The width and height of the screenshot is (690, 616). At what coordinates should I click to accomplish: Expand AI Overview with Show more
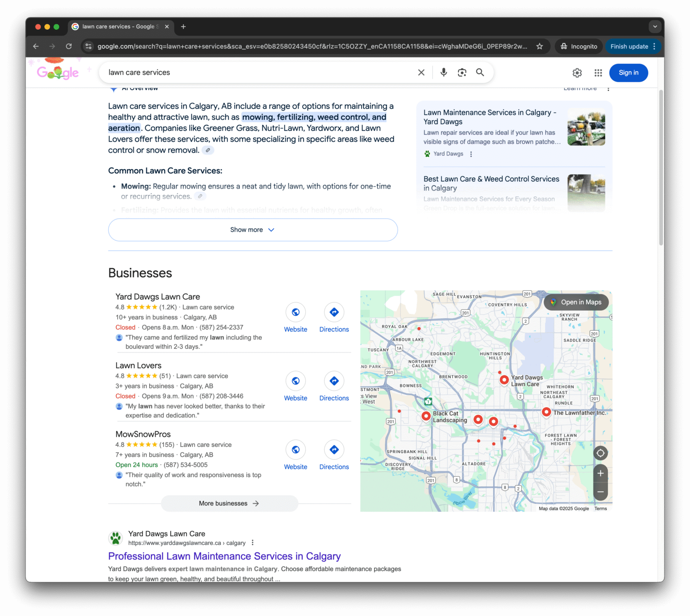pos(252,230)
